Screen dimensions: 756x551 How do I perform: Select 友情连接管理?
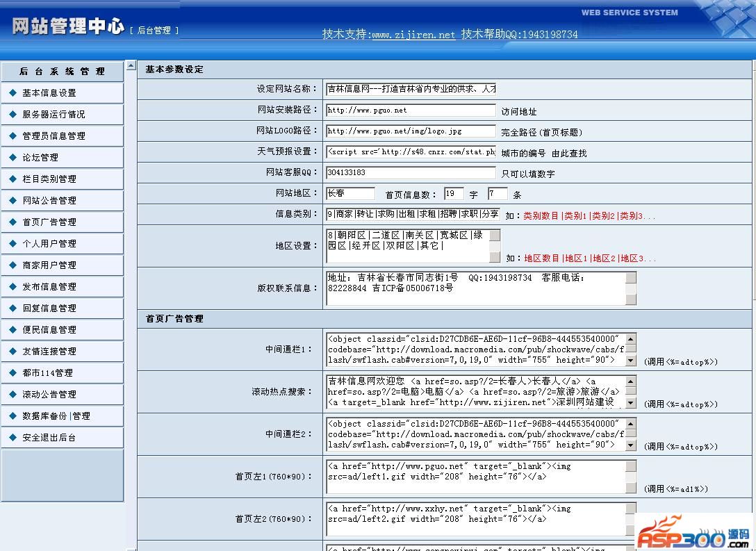(49, 352)
